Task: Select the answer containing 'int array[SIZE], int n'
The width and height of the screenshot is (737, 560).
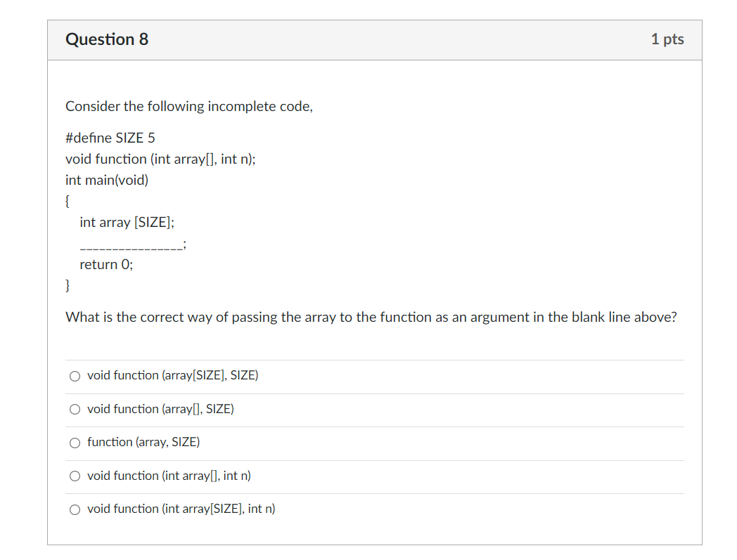Action: point(181,509)
